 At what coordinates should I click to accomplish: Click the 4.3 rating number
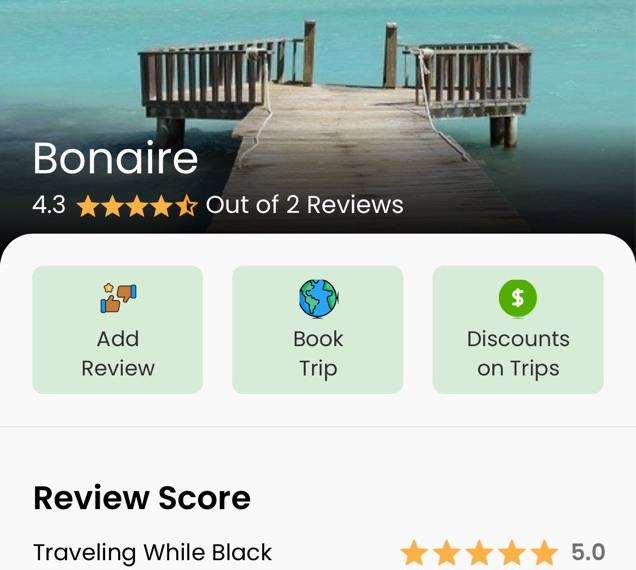pyautogui.click(x=49, y=205)
